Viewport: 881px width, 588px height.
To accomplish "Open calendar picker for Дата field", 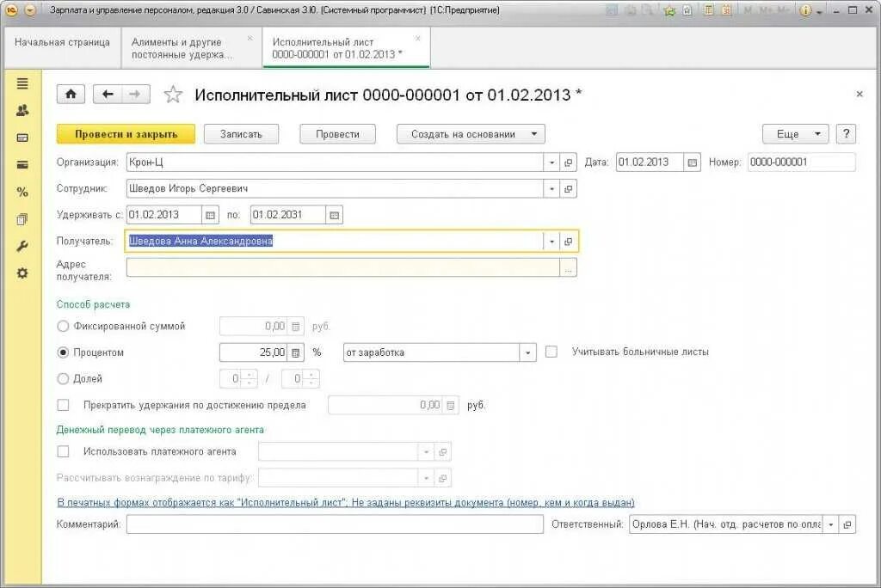I will pos(693,162).
